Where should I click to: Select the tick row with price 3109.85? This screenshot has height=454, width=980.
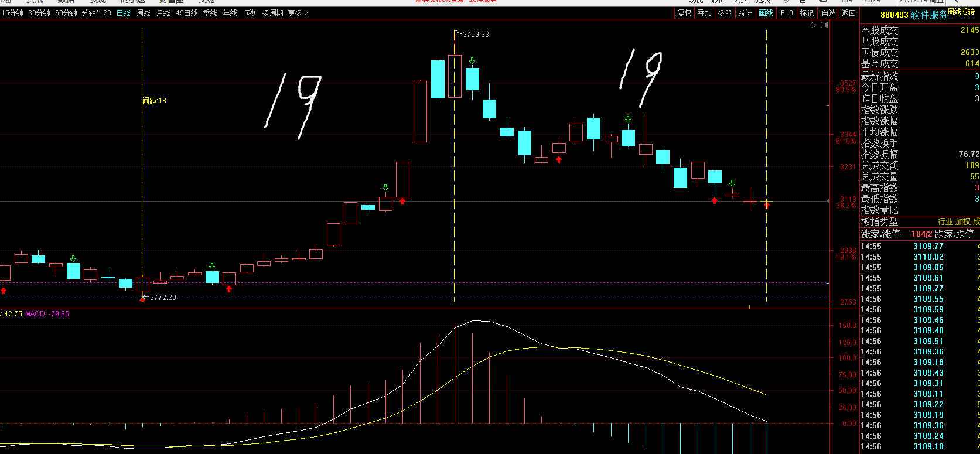(920, 267)
